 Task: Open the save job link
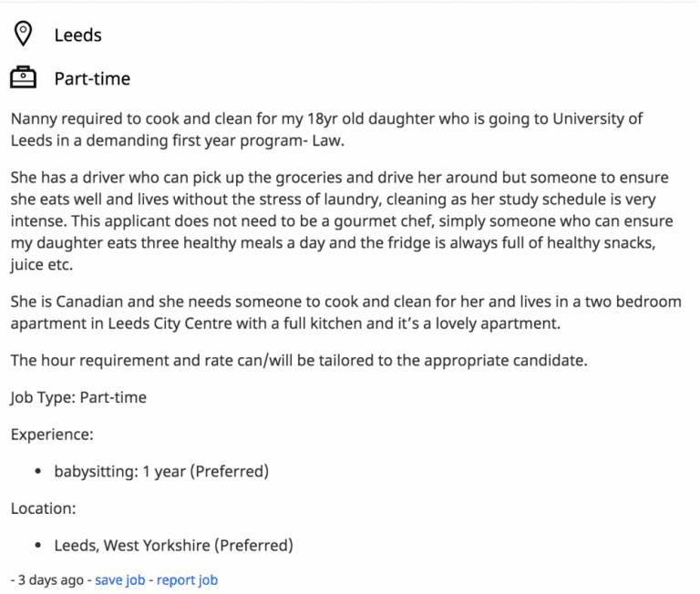(120, 579)
